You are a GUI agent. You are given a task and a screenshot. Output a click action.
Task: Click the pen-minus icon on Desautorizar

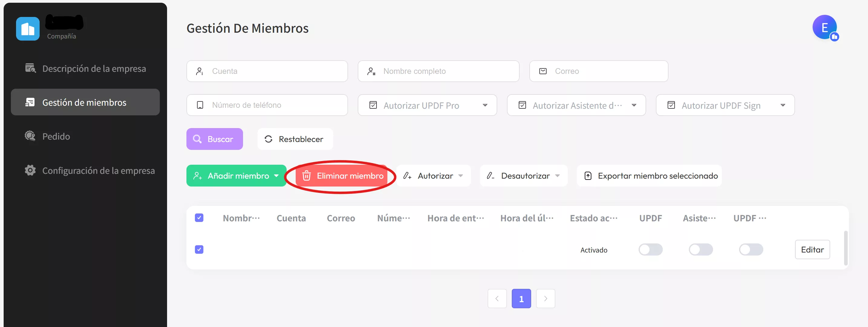[490, 176]
